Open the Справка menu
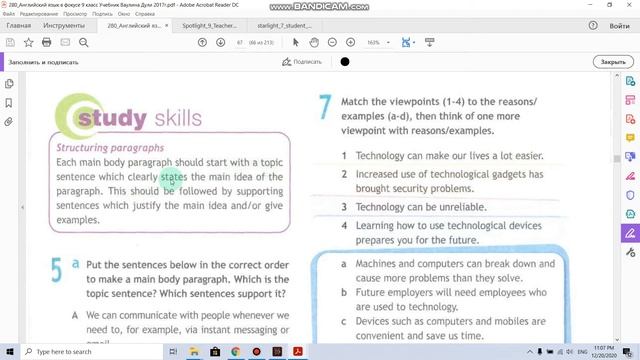This screenshot has width=640, height=360. 144,14
